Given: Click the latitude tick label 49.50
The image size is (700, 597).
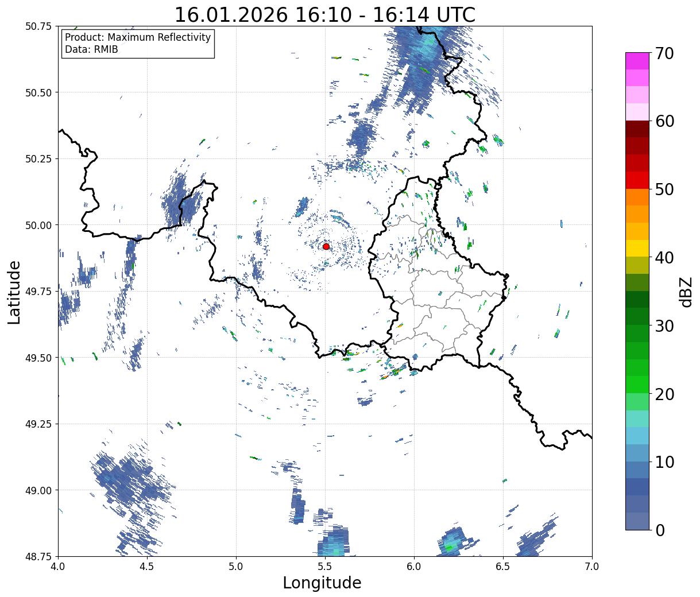Looking at the screenshot, I should [x=38, y=358].
